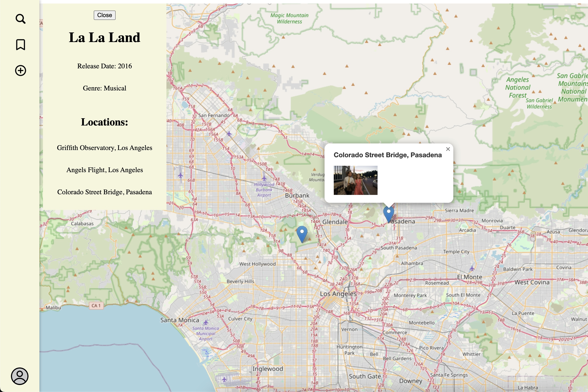Open the search magnifier icon in sidebar
This screenshot has height=392, width=588.
point(20,19)
